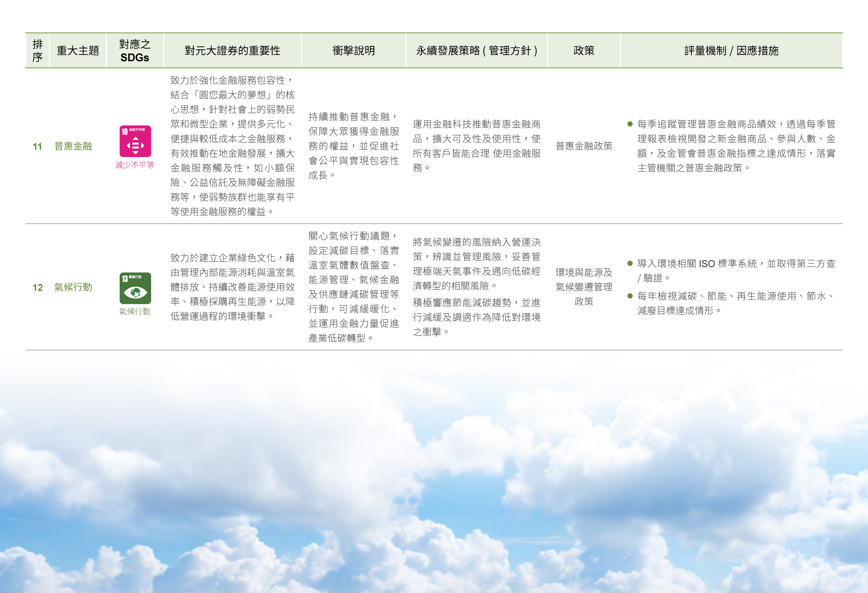
Task: Select the 重大主題 column header
Action: click(x=78, y=50)
